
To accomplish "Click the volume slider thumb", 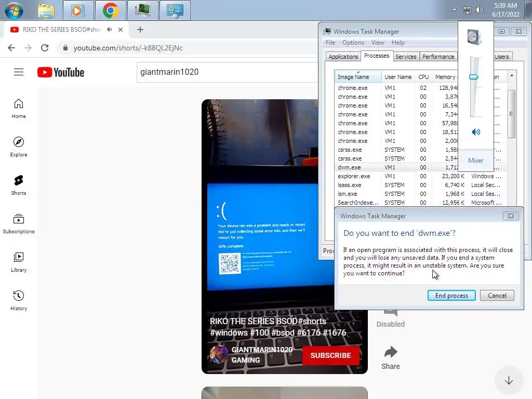I will [474, 77].
